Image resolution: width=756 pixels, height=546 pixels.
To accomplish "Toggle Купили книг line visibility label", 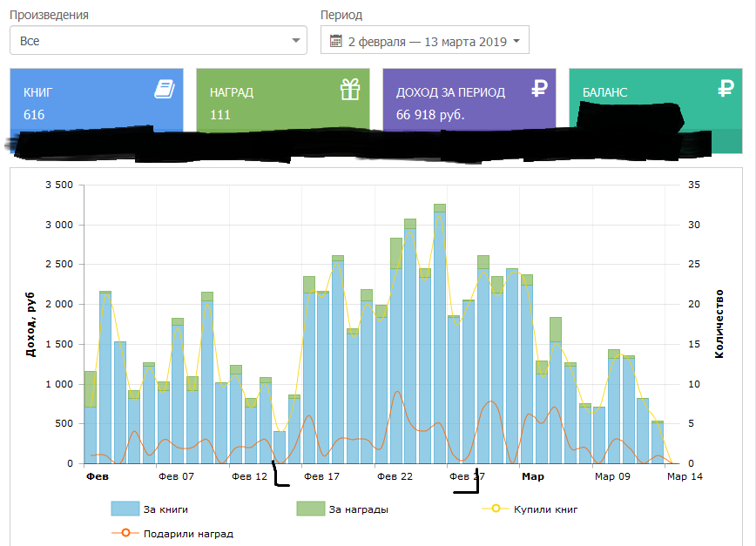I will click(545, 509).
